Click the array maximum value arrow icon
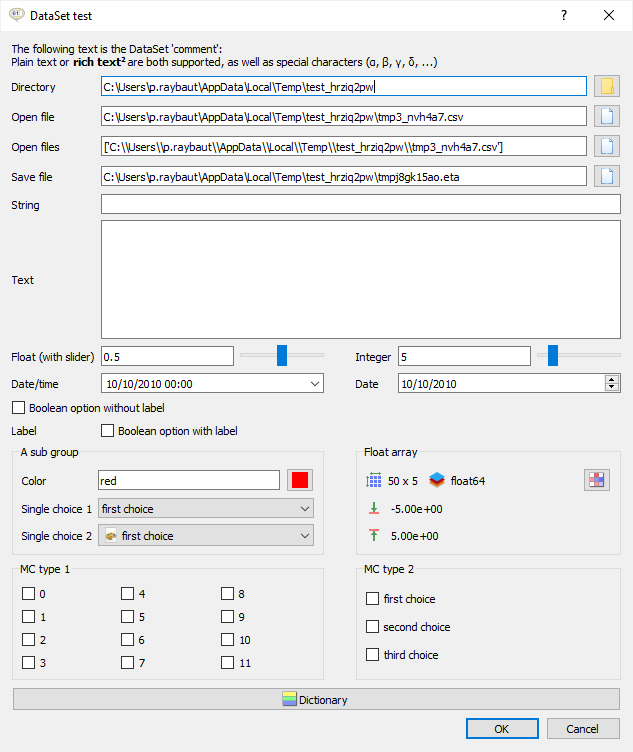Viewport: 633px width, 752px height. click(x=374, y=535)
